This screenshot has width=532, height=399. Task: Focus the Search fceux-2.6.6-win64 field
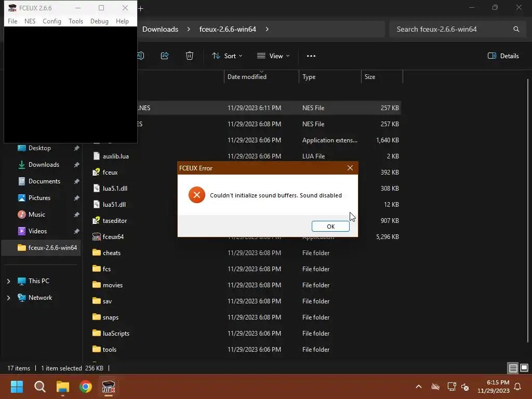pyautogui.click(x=457, y=29)
